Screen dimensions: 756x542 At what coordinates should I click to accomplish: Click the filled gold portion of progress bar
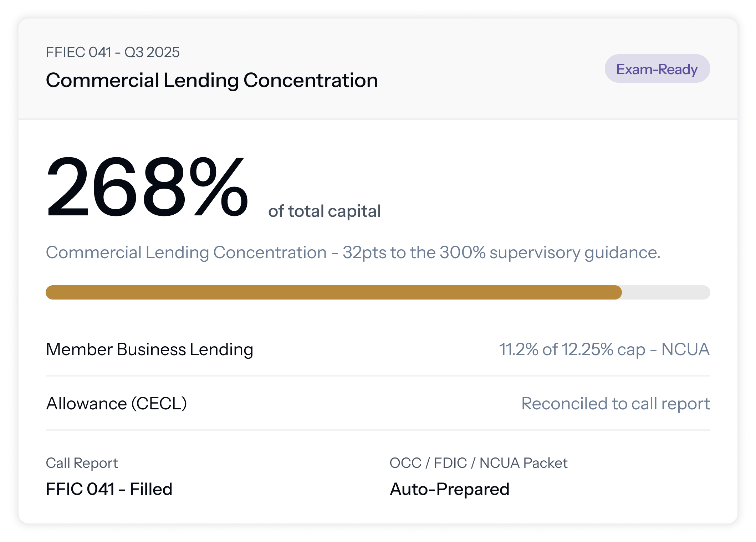click(x=334, y=292)
